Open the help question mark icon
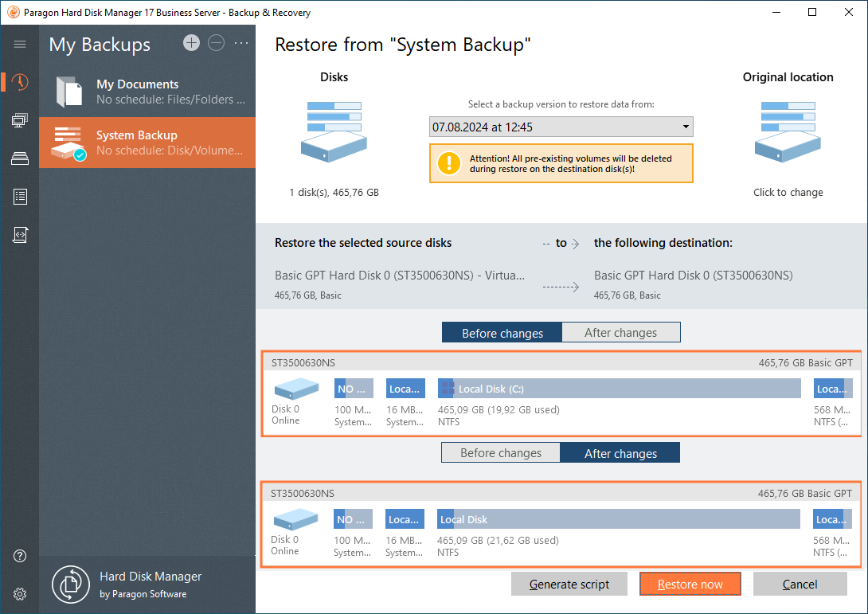 point(20,556)
